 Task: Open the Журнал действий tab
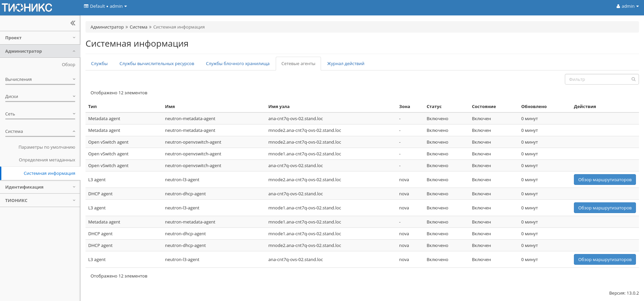point(345,64)
